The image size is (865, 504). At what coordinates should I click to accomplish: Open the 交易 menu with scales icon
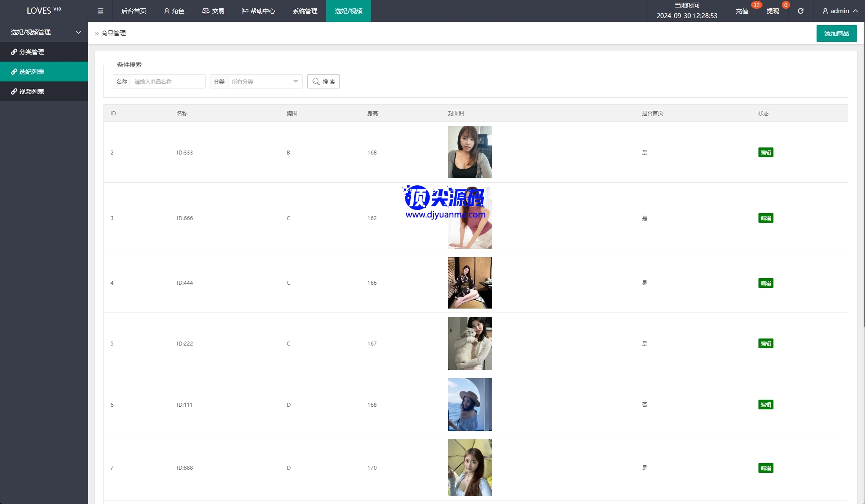point(213,11)
